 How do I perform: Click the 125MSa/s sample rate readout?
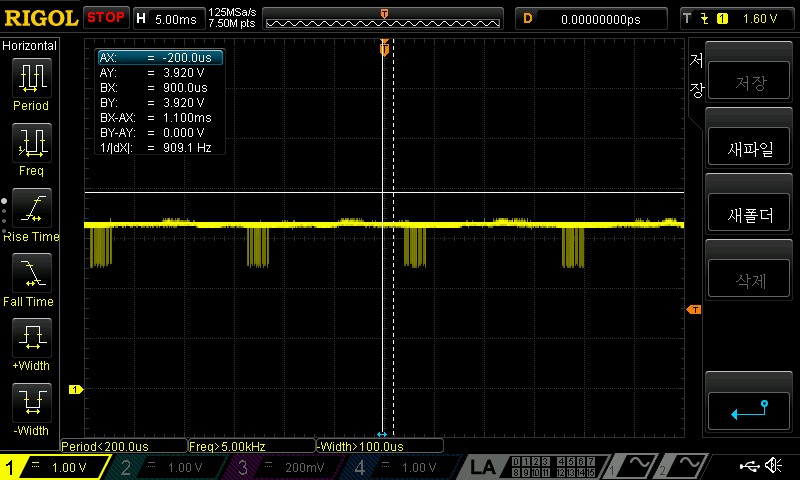coord(232,12)
